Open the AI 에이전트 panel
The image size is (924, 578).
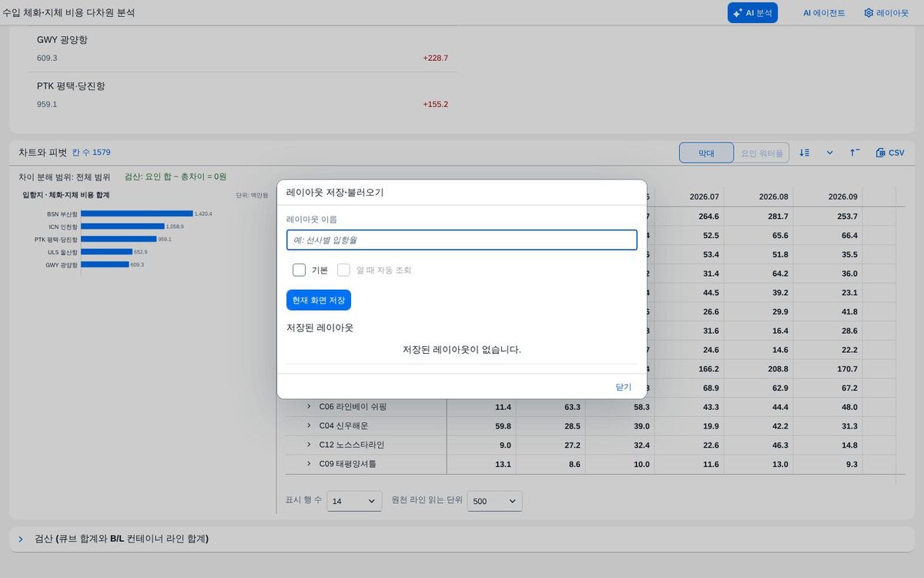tap(824, 13)
